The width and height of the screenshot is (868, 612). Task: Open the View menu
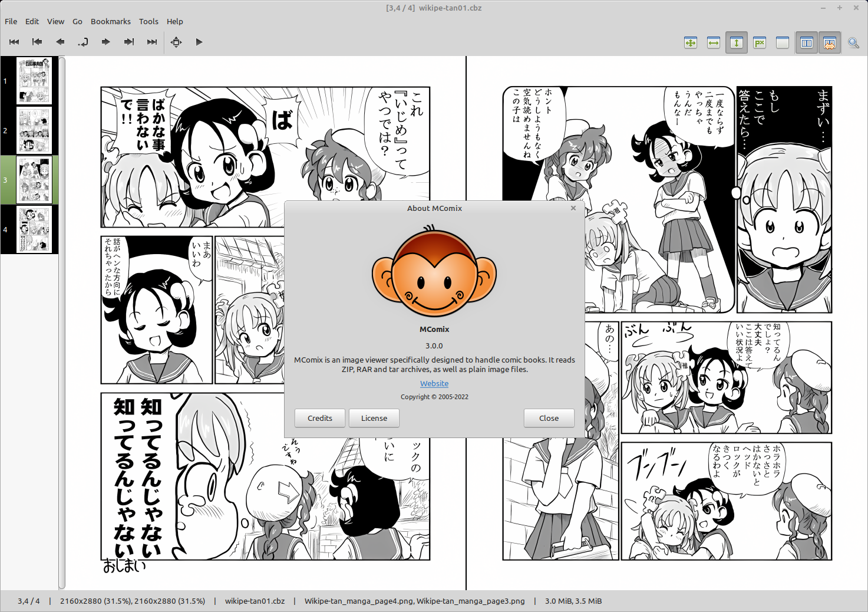point(56,21)
